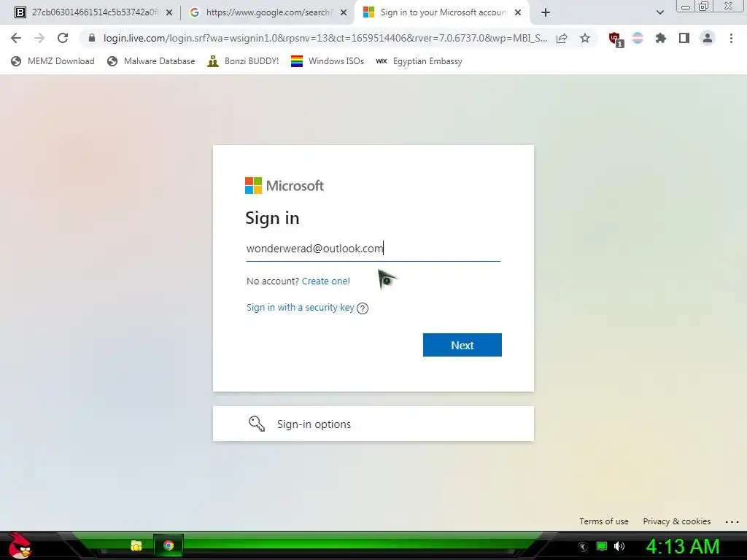This screenshot has width=747, height=560.
Task: Open a new browser tab
Action: (546, 13)
